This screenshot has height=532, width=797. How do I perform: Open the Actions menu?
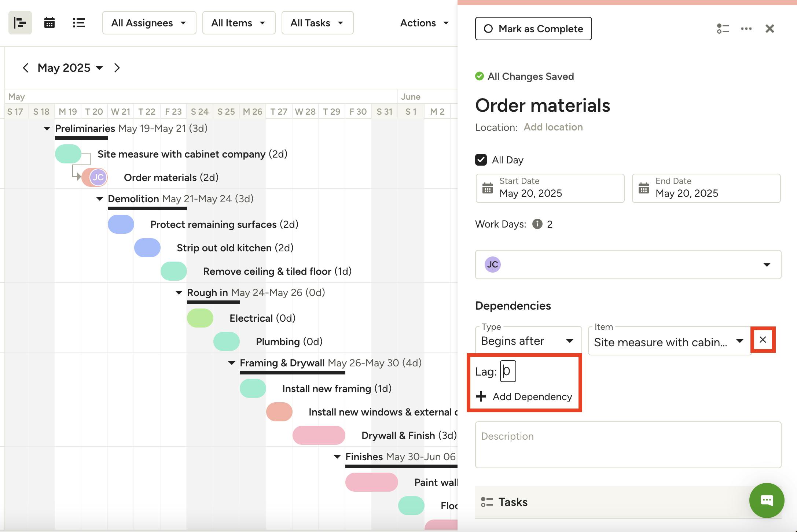(x=424, y=23)
